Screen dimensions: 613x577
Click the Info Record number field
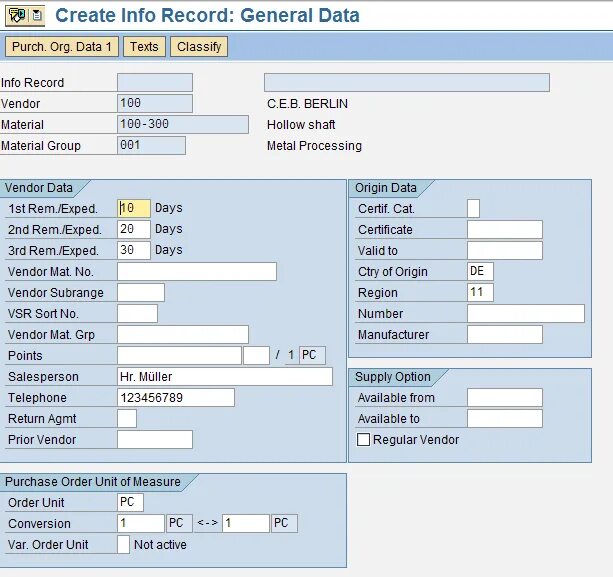(x=155, y=82)
